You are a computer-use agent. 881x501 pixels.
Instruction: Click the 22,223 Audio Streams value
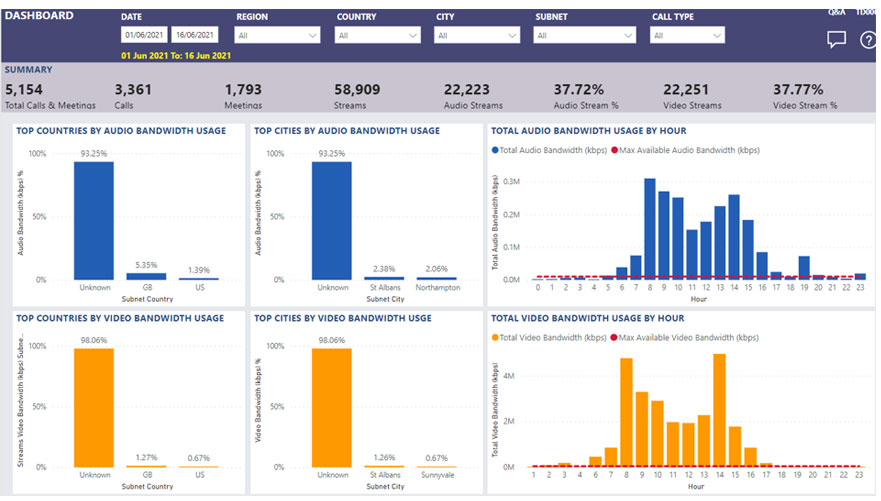click(467, 89)
